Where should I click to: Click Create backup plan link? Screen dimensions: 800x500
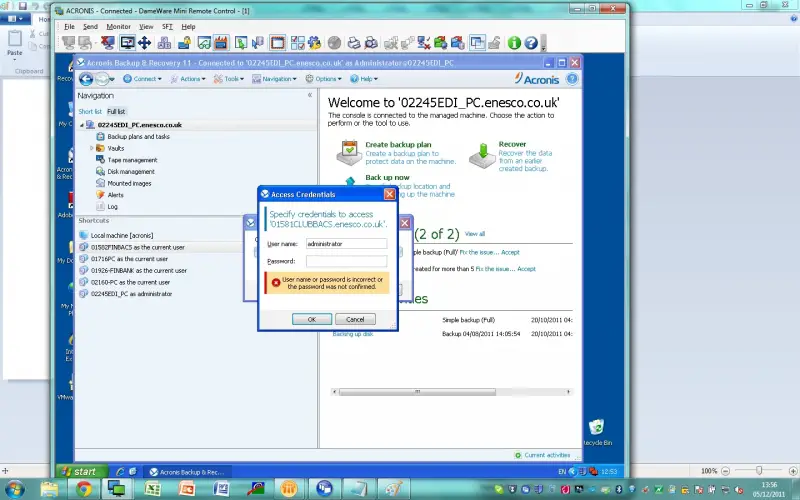click(x=398, y=145)
